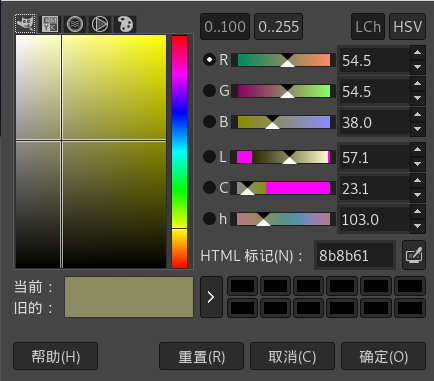This screenshot has height=381, width=434.
Task: Switch to 0..255 value range
Action: point(278,27)
